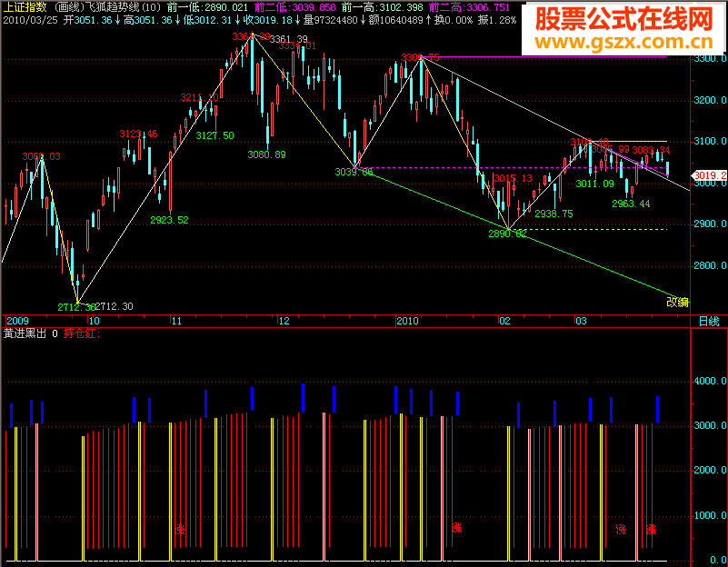The image size is (728, 567).
Task: Click the peak label 3334.01
Action: coord(297,45)
